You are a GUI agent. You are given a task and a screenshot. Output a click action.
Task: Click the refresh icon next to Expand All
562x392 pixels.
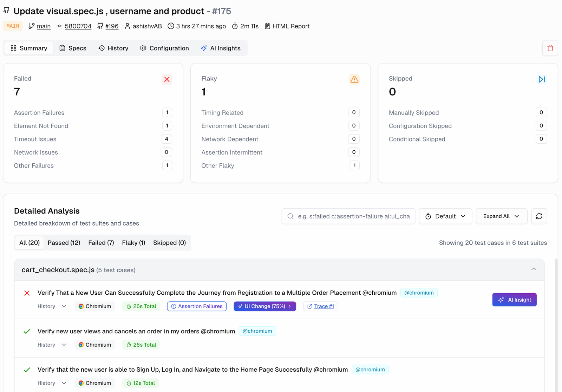coord(539,216)
